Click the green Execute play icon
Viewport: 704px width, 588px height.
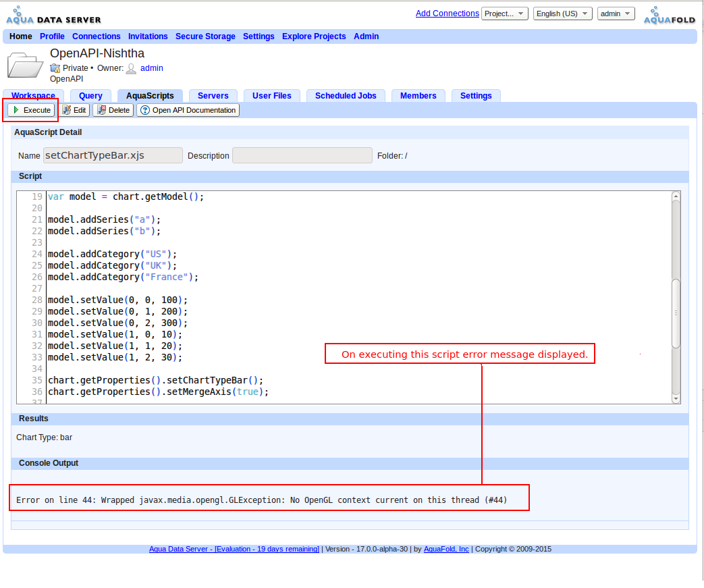coord(16,110)
